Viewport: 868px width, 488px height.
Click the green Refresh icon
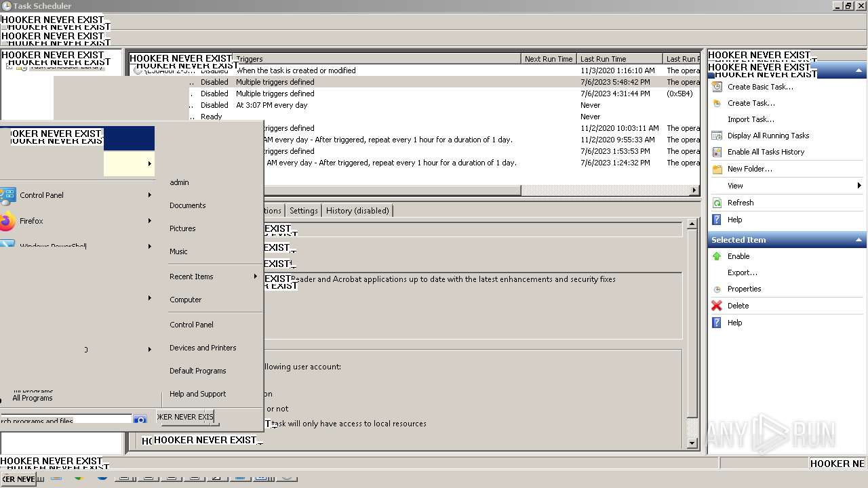[x=717, y=203]
